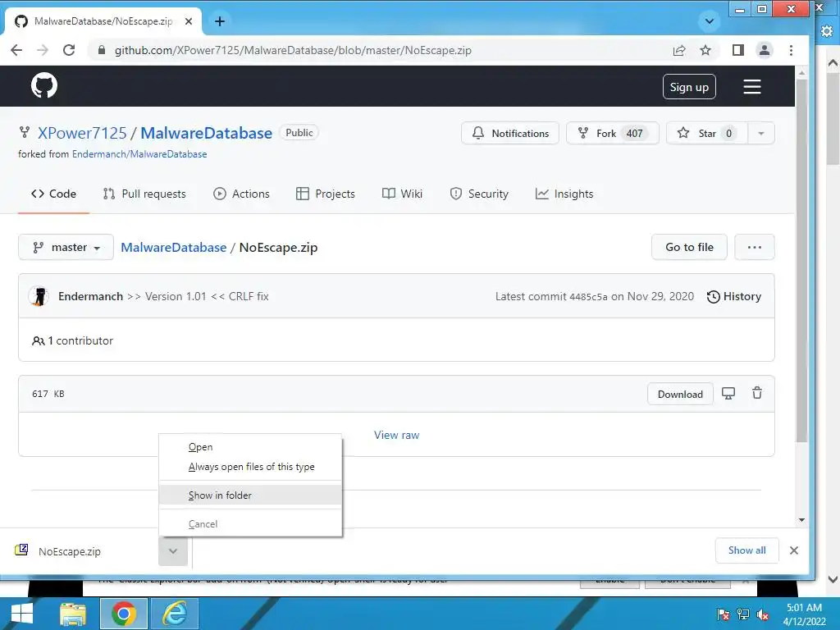Launch Internet Explorer from taskbar
Viewport: 840px width, 630px height.
coord(175,614)
